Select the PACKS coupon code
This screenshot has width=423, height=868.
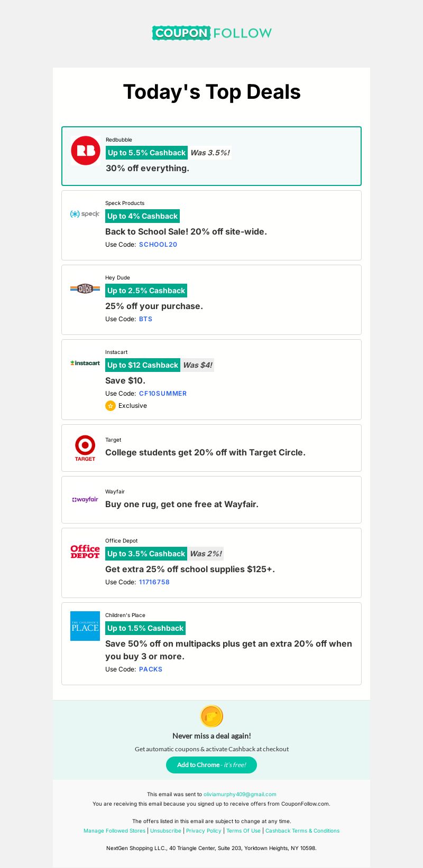pyautogui.click(x=151, y=669)
